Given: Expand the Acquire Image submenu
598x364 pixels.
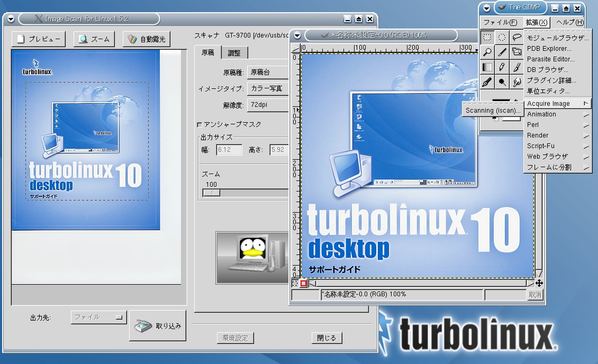Looking at the screenshot, I should pyautogui.click(x=557, y=104).
